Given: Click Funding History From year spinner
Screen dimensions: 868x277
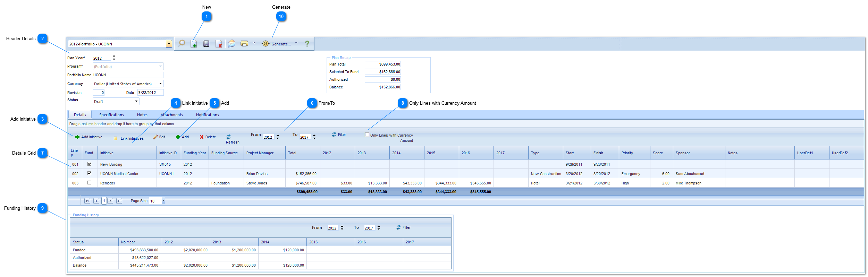Looking at the screenshot, I should [342, 228].
